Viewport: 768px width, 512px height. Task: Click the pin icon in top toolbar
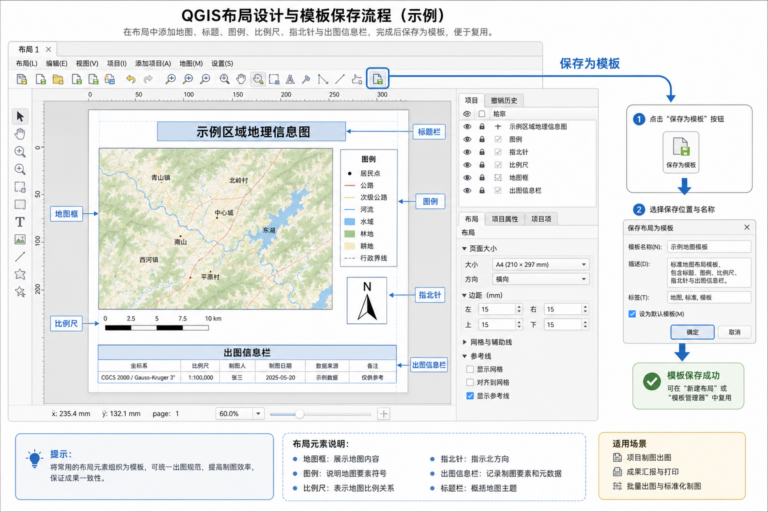point(306,79)
